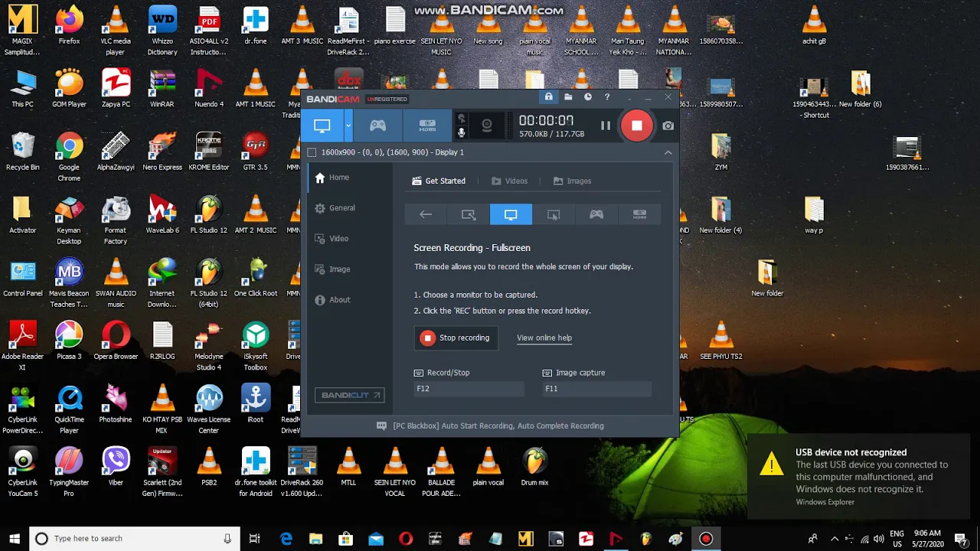Open the Video settings section
The image size is (980, 551).
(x=351, y=239)
